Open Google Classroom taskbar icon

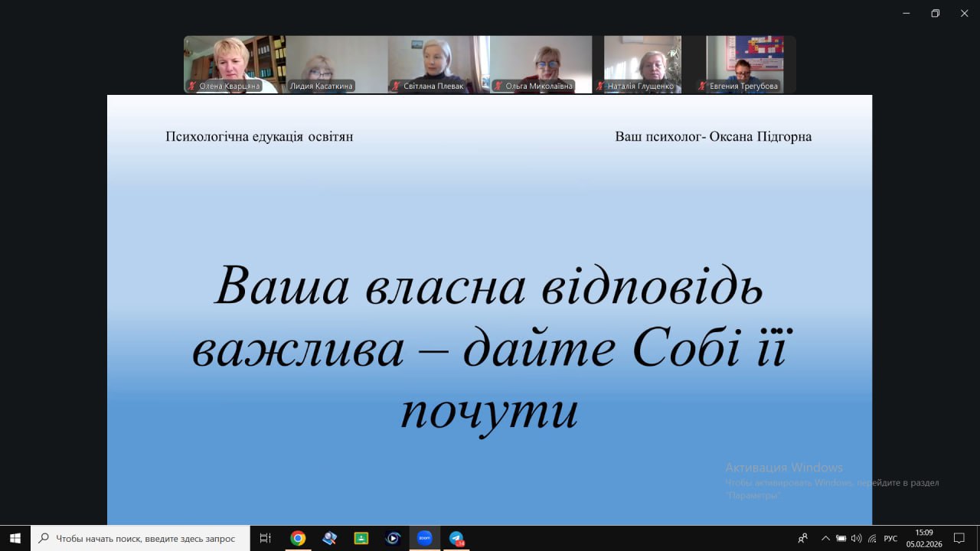(361, 538)
